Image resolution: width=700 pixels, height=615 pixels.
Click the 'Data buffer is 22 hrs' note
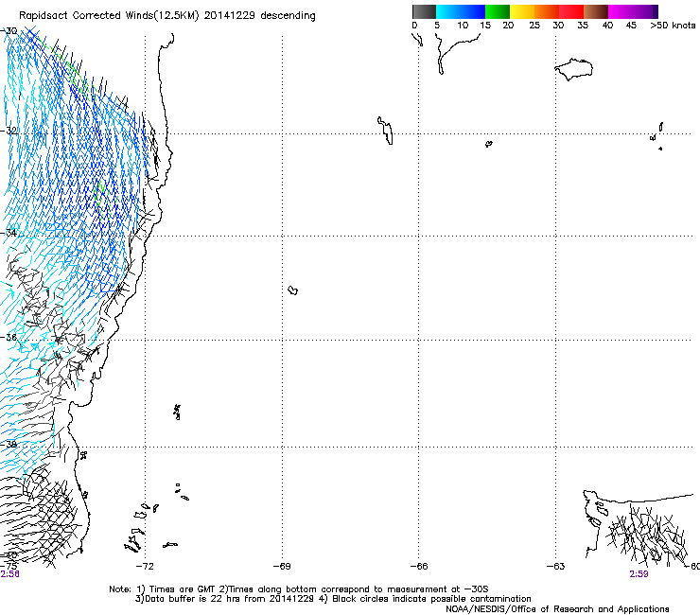(334, 599)
